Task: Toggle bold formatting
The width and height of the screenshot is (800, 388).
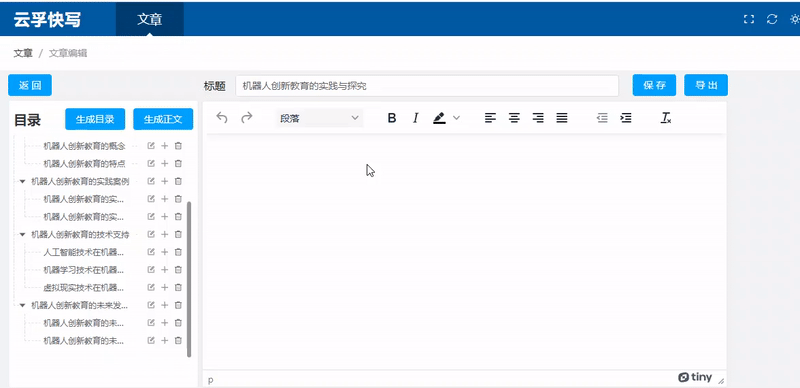Action: click(392, 118)
